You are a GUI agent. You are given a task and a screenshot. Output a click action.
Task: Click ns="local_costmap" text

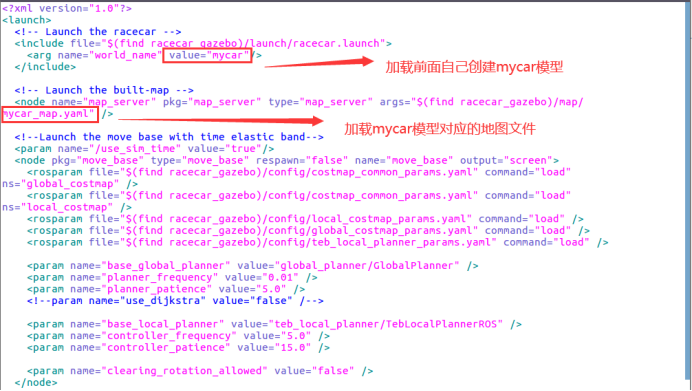pyautogui.click(x=57, y=207)
